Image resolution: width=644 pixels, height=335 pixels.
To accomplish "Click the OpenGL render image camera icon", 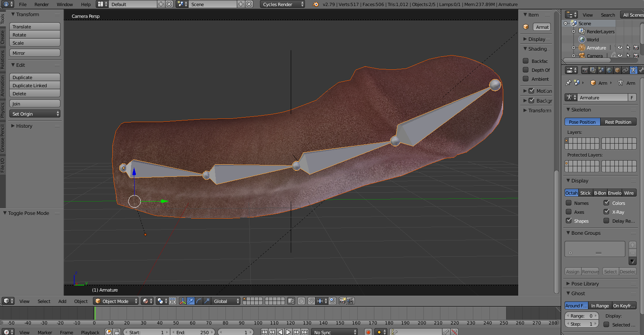I will [x=343, y=301].
